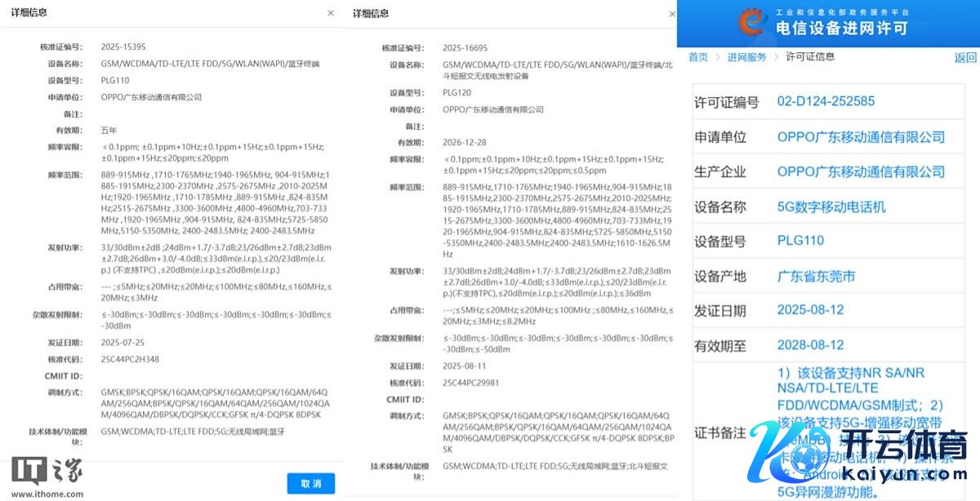Select 许可证信息 breadcrumb item
The width and height of the screenshot is (980, 501).
coord(810,57)
